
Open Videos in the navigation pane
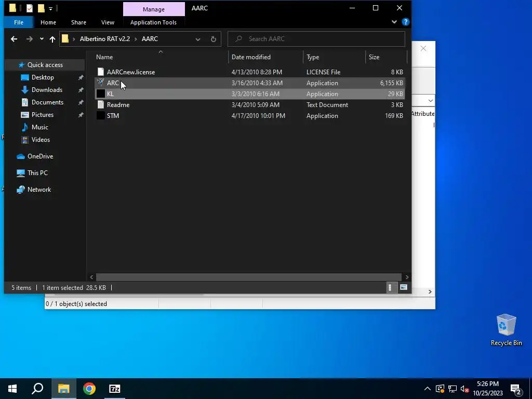41,140
